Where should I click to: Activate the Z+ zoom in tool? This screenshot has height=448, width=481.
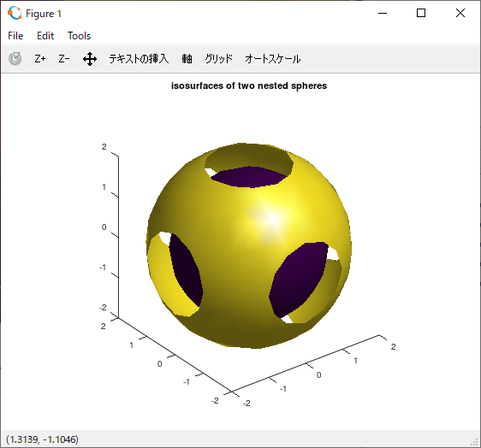pyautogui.click(x=40, y=58)
